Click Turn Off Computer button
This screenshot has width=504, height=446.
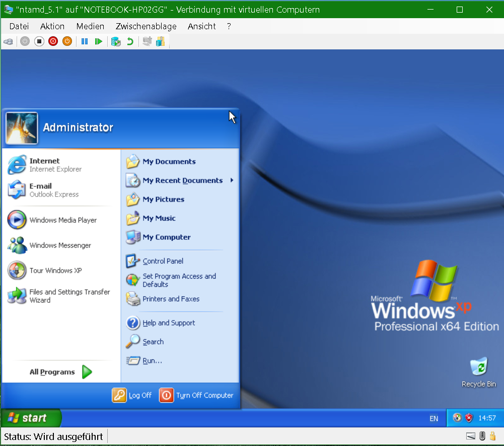196,395
